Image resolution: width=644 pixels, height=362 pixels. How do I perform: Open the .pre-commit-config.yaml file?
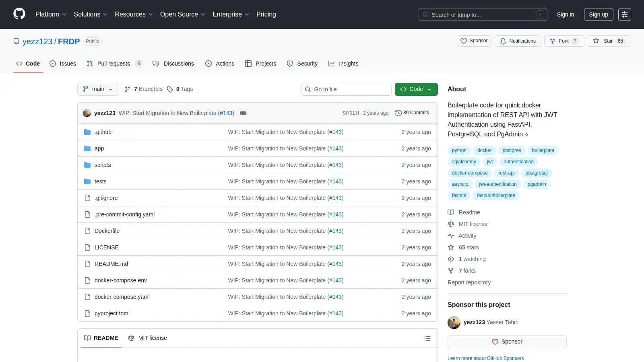pos(124,214)
